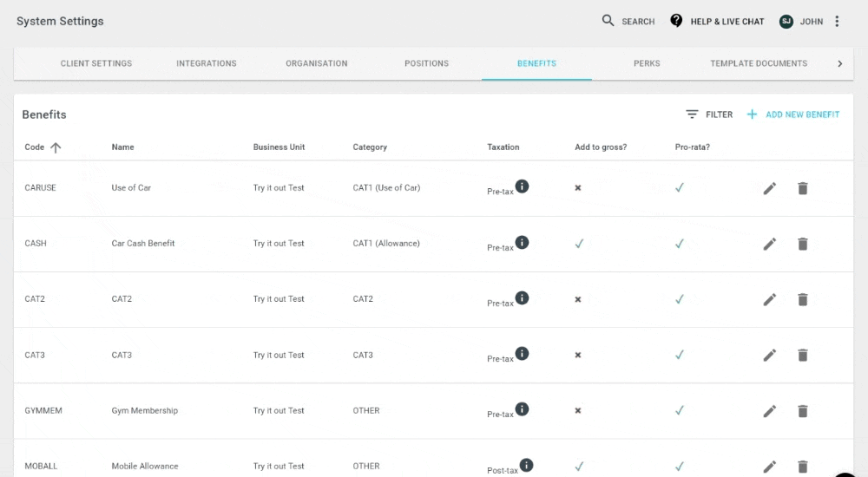Click the Category column header
Image resolution: width=868 pixels, height=477 pixels.
click(370, 147)
